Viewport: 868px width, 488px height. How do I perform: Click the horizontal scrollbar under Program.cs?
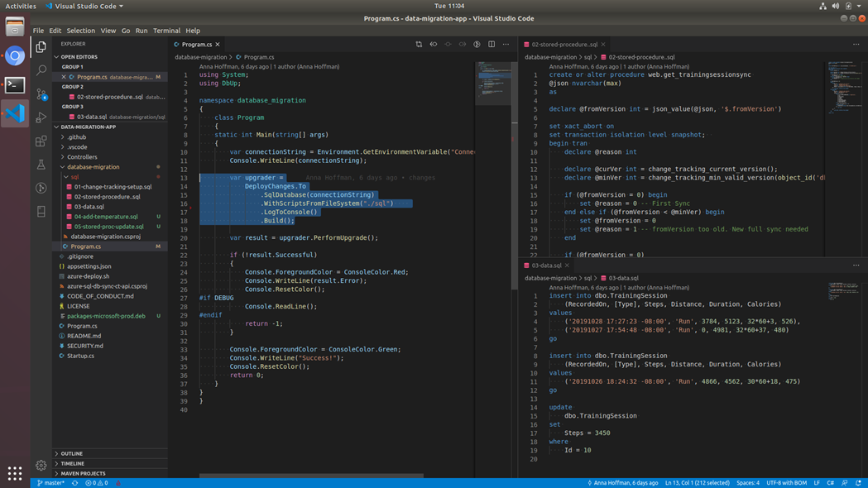pos(311,476)
